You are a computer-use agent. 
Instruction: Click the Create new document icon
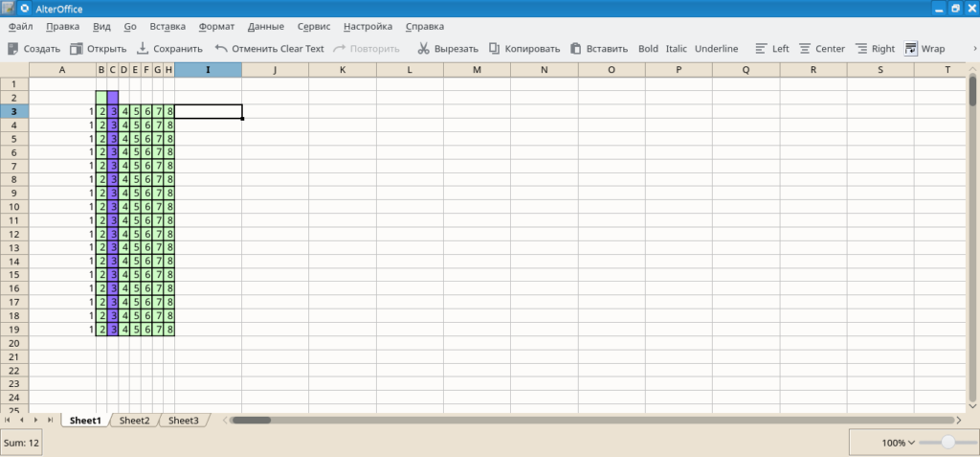point(13,49)
